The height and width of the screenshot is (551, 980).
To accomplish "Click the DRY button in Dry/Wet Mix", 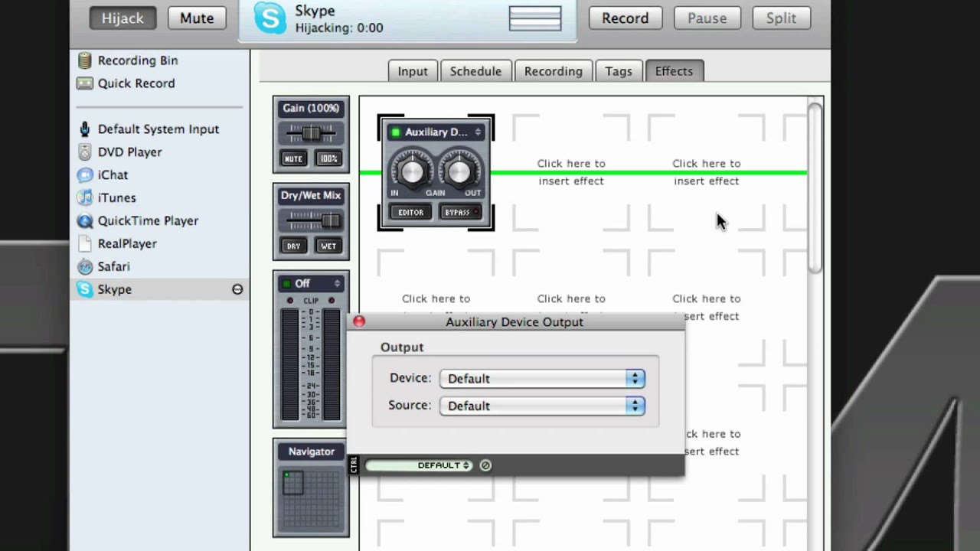I will point(293,246).
